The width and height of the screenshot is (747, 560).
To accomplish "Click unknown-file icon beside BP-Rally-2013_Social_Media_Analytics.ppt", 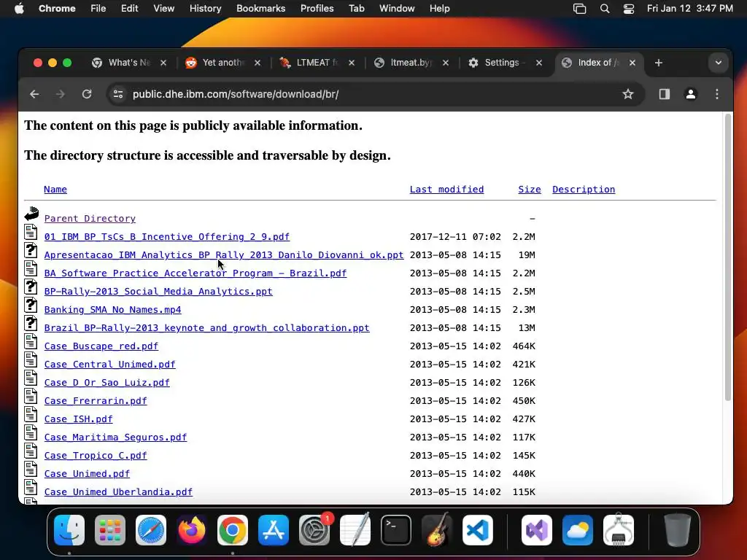I will point(31,287).
